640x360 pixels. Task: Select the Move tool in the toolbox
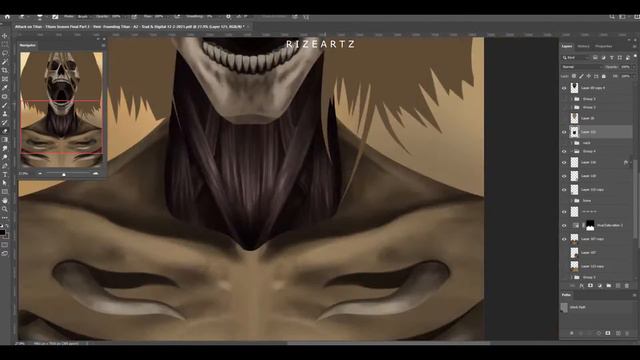[x=4, y=36]
